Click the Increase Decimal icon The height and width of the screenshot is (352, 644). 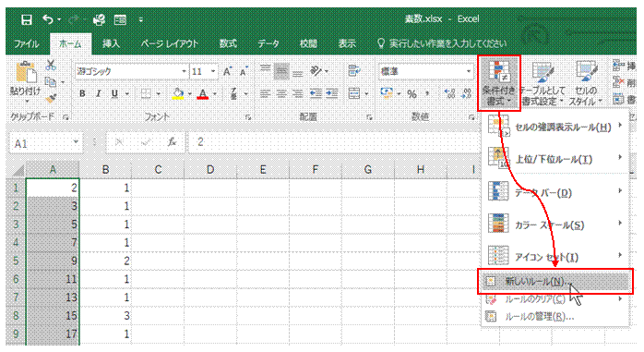pos(449,94)
